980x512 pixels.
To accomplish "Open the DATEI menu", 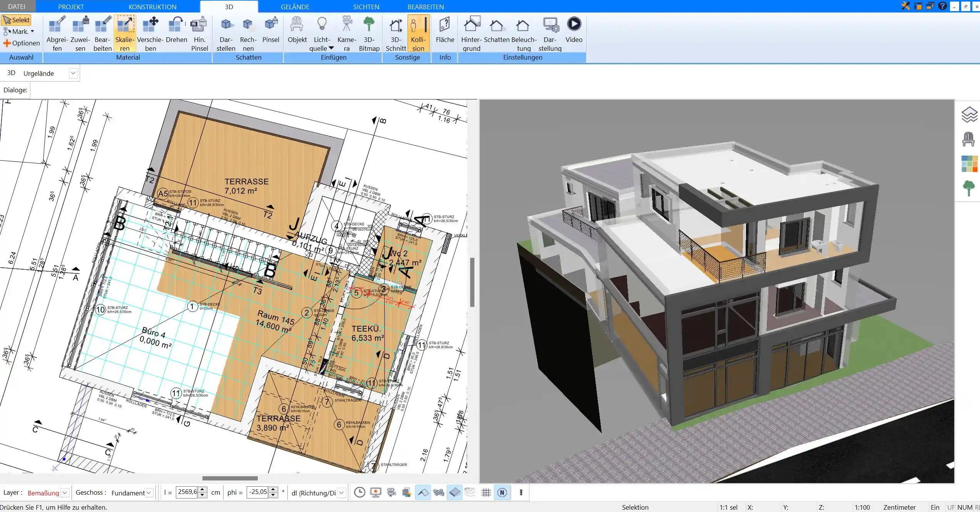I will point(17,7).
